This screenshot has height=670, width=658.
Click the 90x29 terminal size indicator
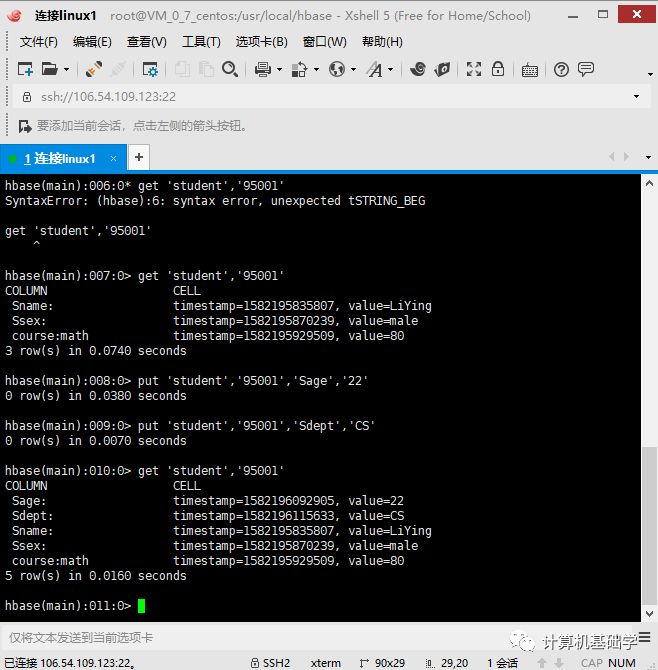pos(382,663)
